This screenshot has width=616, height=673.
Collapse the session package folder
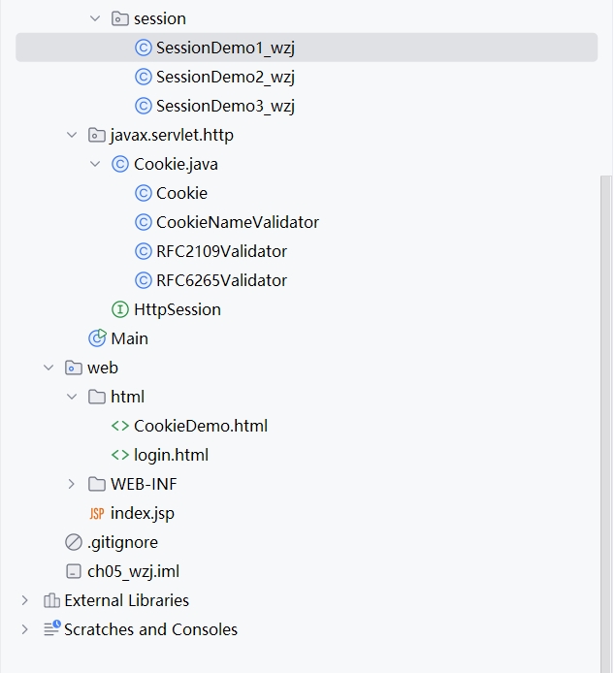tap(95, 18)
